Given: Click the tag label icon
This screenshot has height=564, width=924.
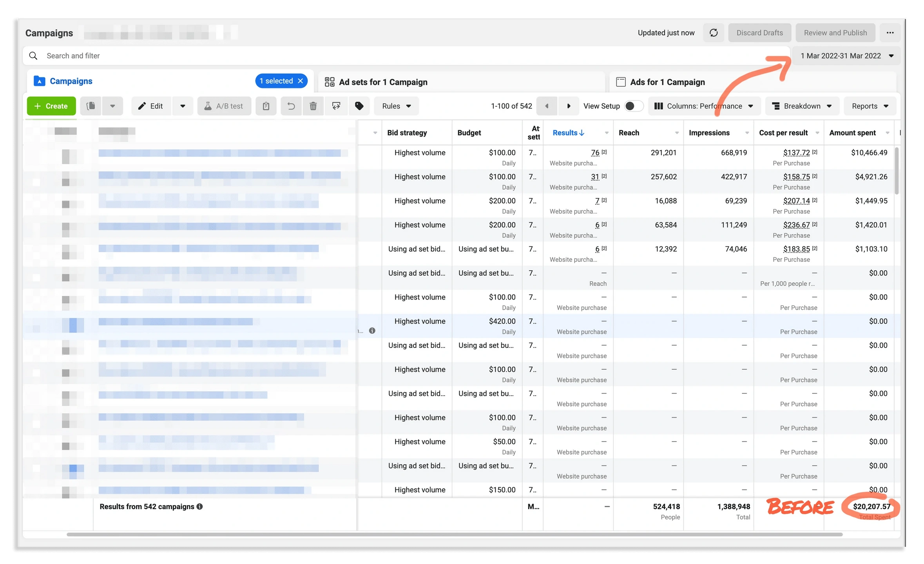Looking at the screenshot, I should (x=359, y=106).
